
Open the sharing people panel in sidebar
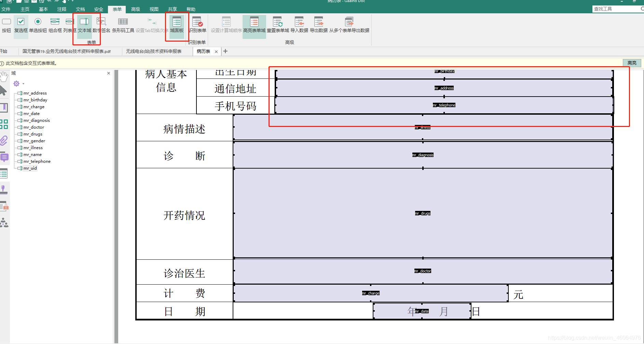pyautogui.click(x=4, y=223)
